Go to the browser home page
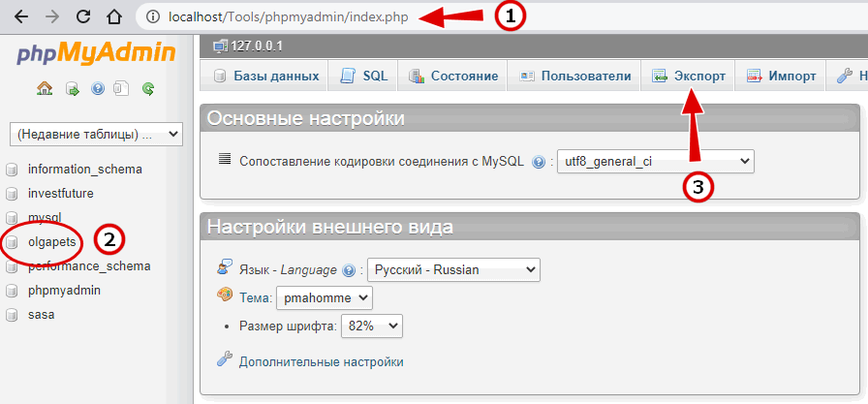The height and width of the screenshot is (404, 868). point(114,17)
